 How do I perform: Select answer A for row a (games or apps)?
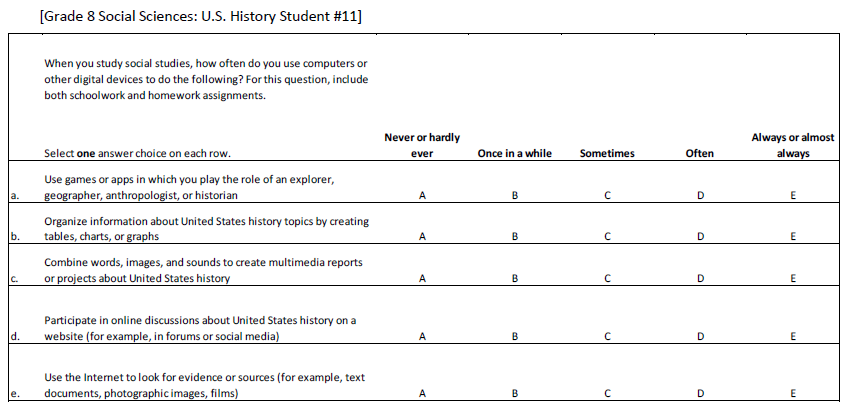422,196
